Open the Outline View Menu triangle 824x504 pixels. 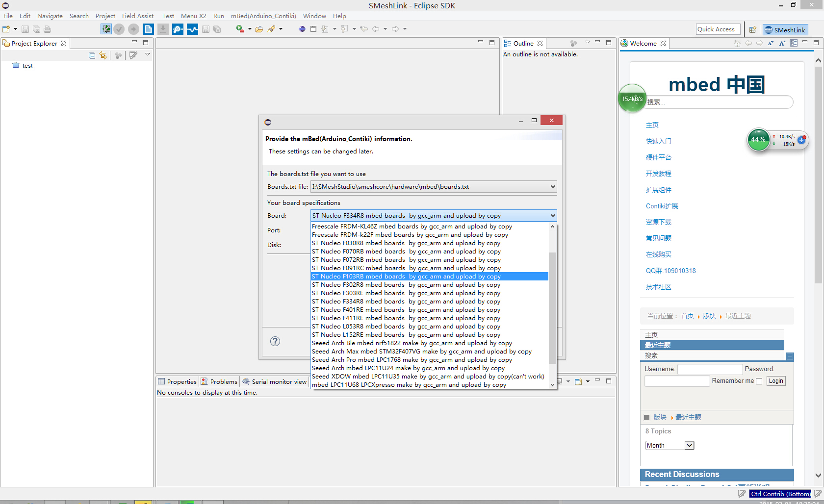coord(587,43)
